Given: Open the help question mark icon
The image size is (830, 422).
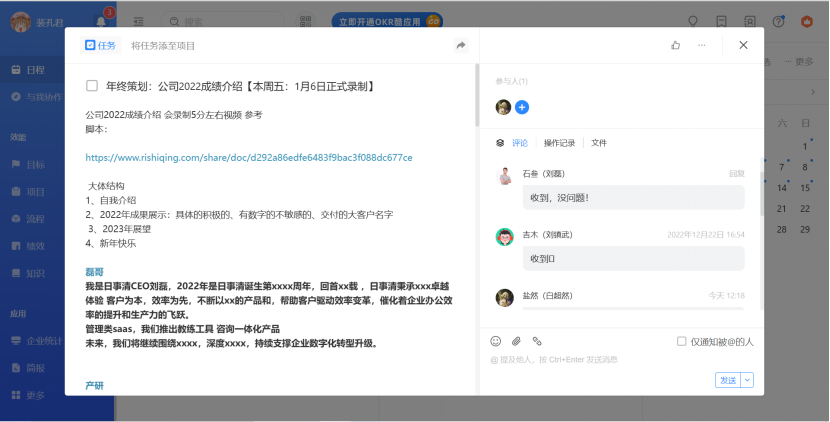Looking at the screenshot, I should pyautogui.click(x=778, y=22).
